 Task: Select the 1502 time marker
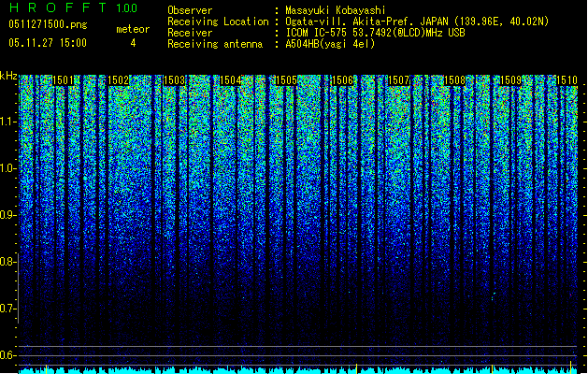pos(119,80)
